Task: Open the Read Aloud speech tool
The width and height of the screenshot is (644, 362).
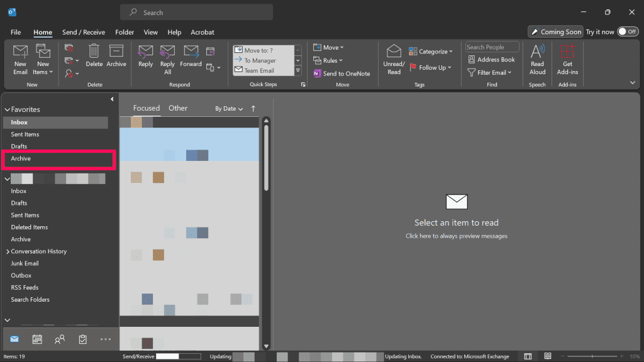Action: point(537,53)
